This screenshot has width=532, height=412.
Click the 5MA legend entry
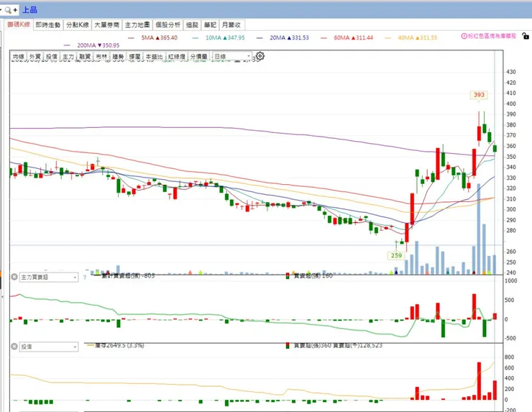click(x=153, y=37)
